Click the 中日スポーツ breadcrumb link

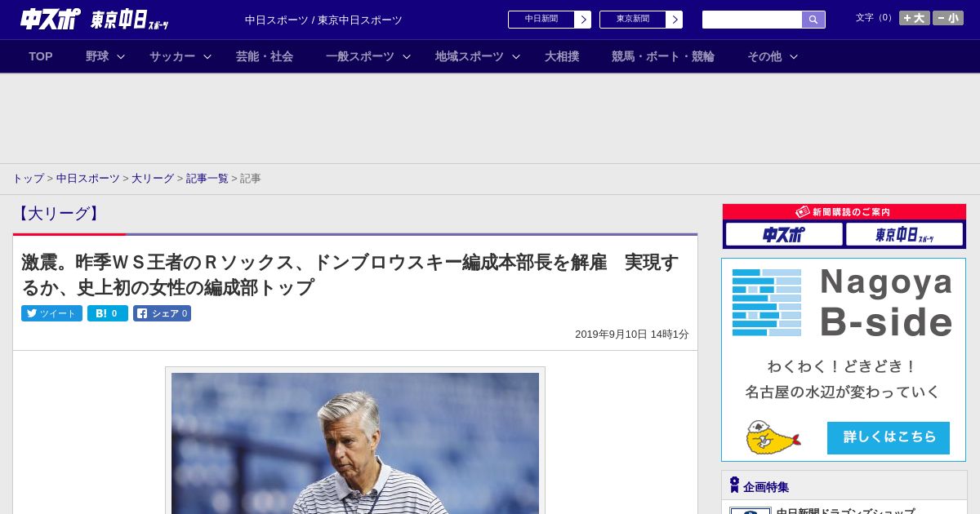click(88, 179)
